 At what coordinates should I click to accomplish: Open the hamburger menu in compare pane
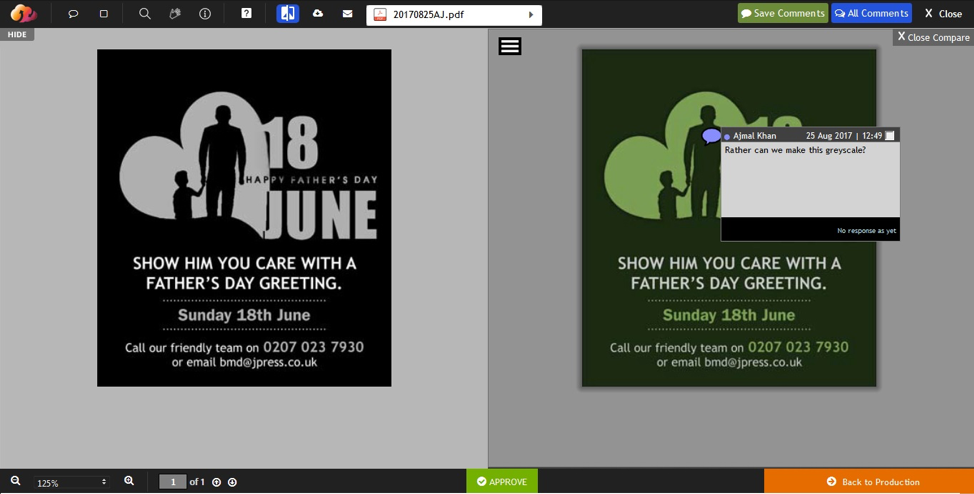coord(510,46)
